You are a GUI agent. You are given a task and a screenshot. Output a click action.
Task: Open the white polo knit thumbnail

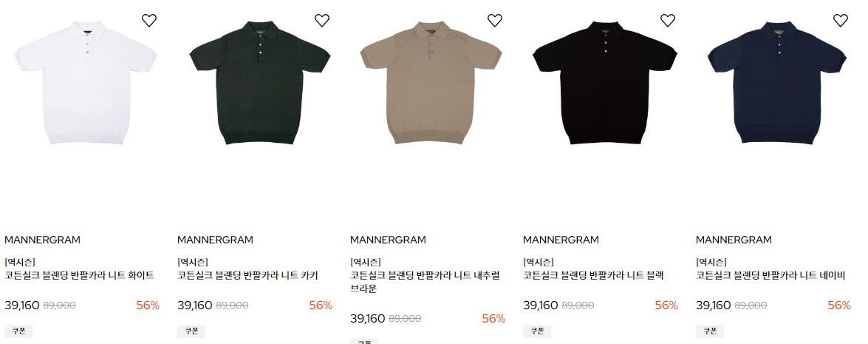pyautogui.click(x=86, y=83)
